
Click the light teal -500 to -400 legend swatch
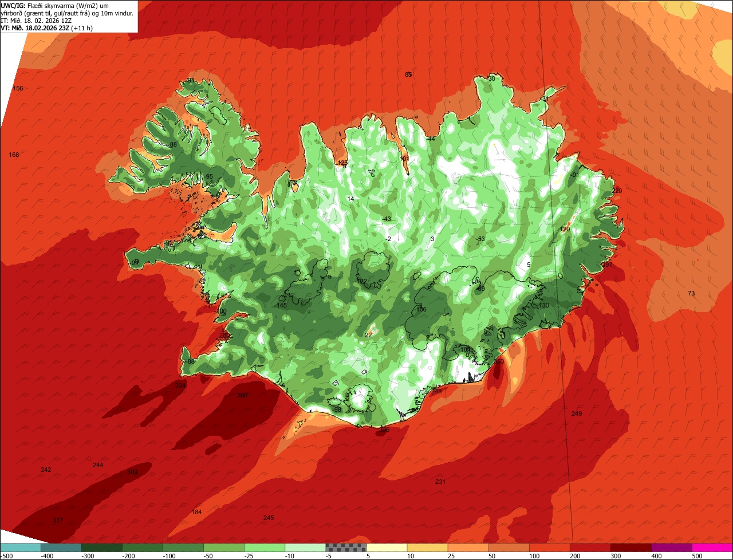tap(21, 547)
